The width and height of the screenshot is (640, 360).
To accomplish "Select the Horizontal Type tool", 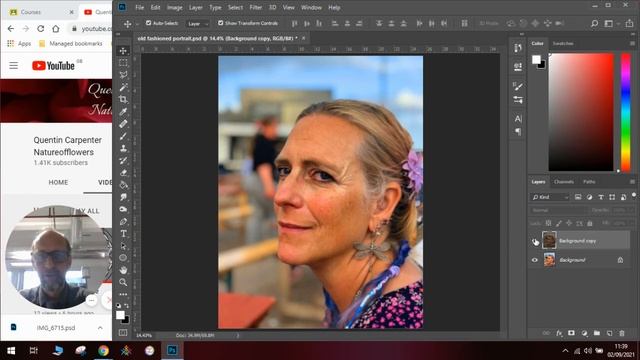I will tap(123, 234).
